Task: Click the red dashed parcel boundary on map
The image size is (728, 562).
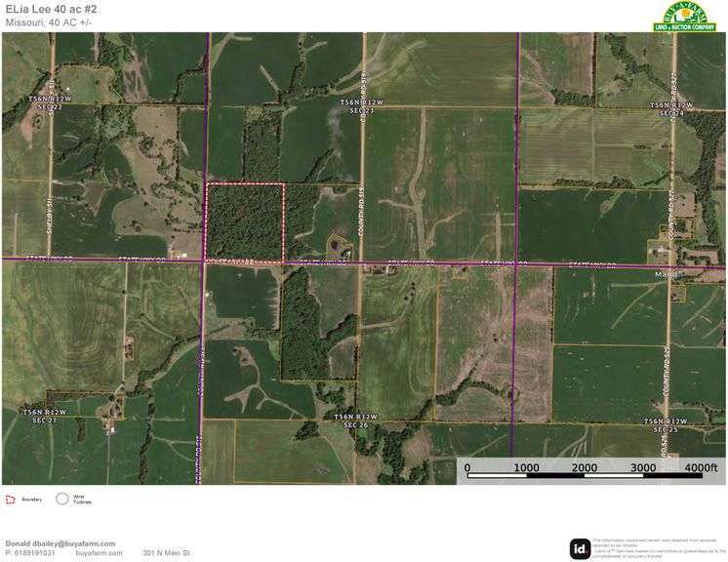Action: click(245, 222)
